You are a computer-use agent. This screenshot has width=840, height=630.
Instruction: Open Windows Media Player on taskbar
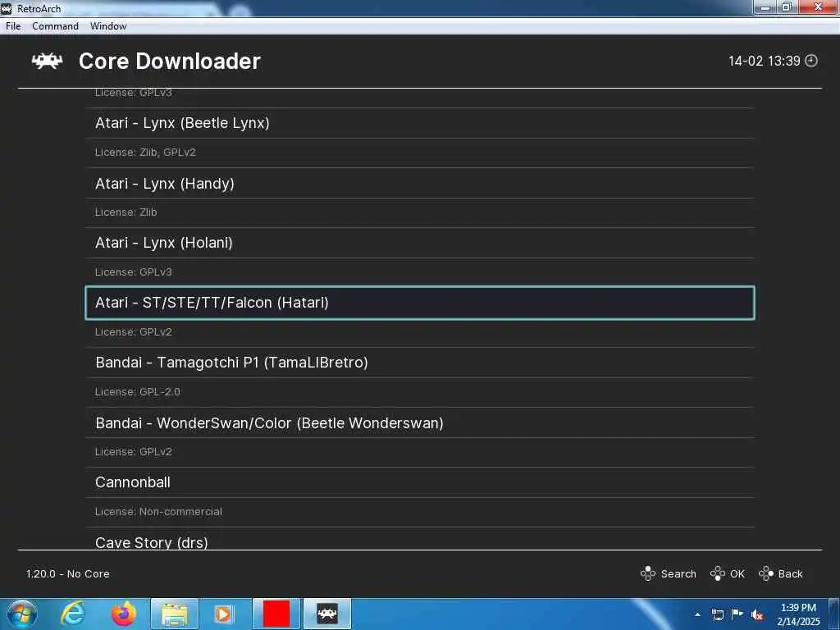(x=223, y=614)
